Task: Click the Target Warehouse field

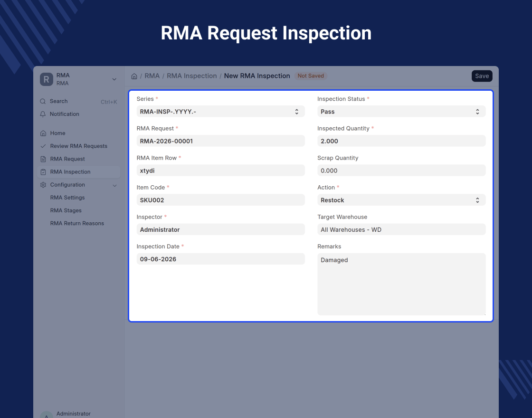Action: pyautogui.click(x=401, y=230)
